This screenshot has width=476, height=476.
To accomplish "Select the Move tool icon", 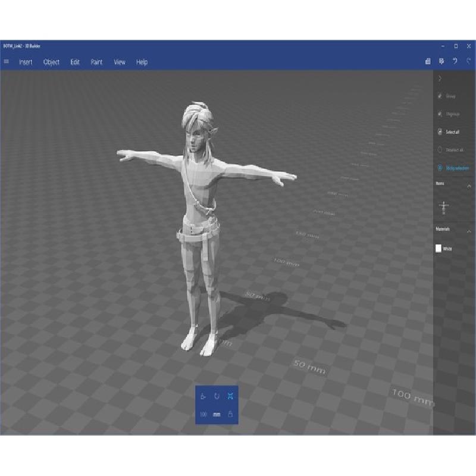I will (203, 396).
